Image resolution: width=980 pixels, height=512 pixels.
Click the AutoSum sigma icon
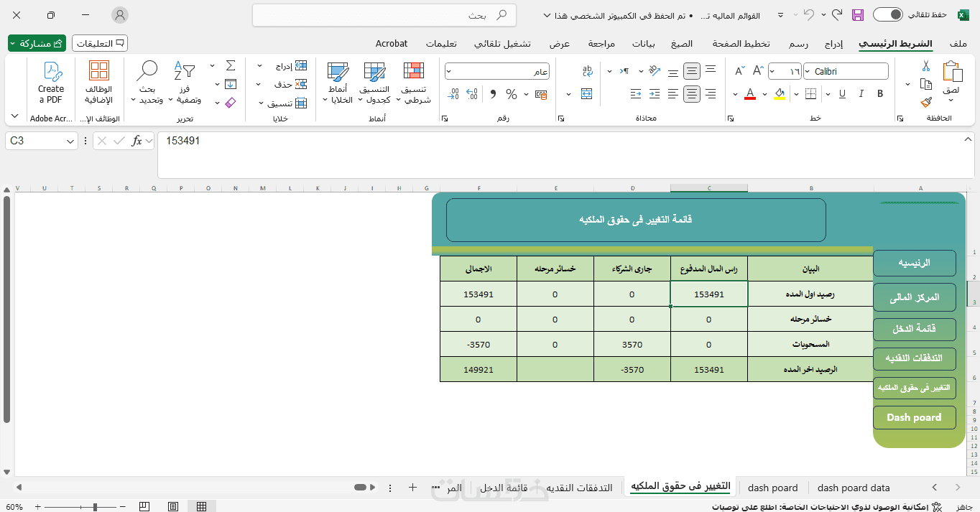click(231, 66)
